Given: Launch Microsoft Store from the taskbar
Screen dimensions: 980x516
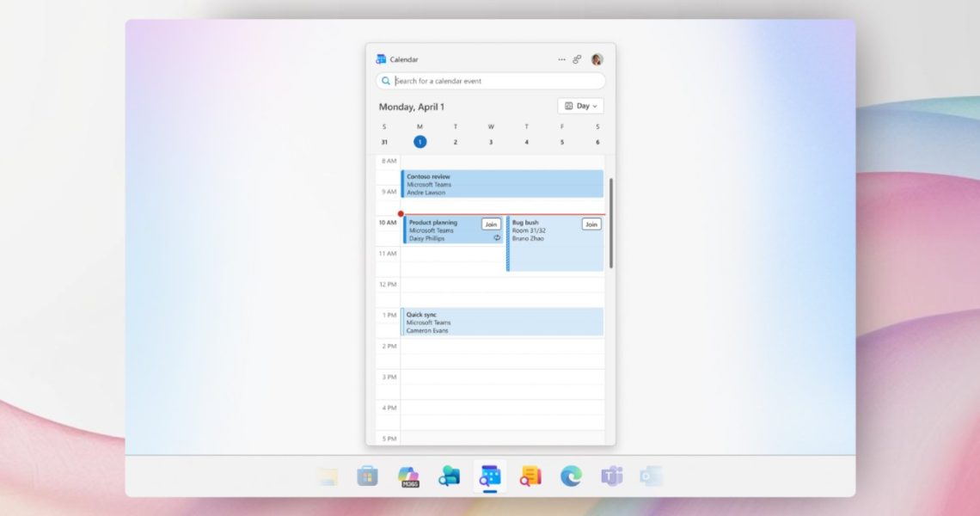Looking at the screenshot, I should 368,476.
